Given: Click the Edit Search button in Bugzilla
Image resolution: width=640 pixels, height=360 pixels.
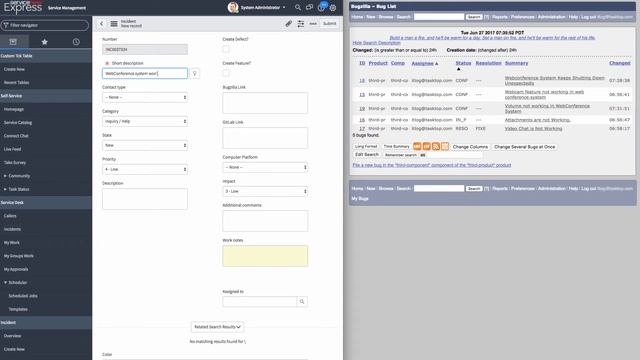Looking at the screenshot, I should point(367,155).
